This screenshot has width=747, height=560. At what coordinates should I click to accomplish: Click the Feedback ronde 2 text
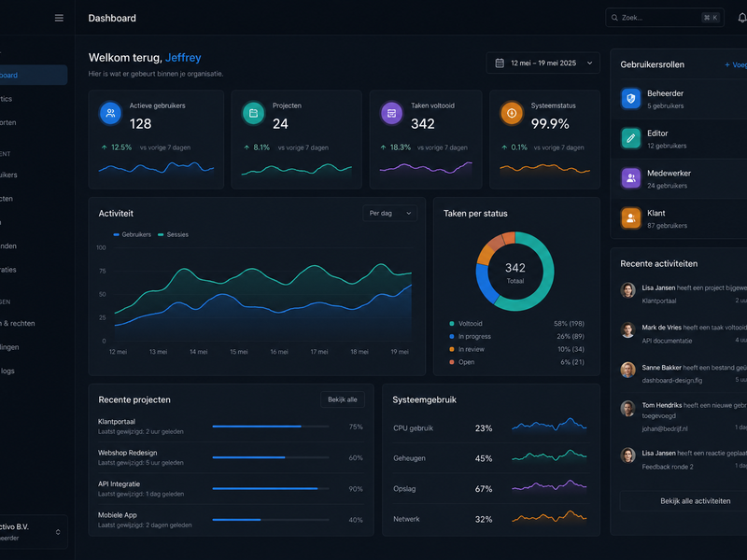[x=668, y=468]
